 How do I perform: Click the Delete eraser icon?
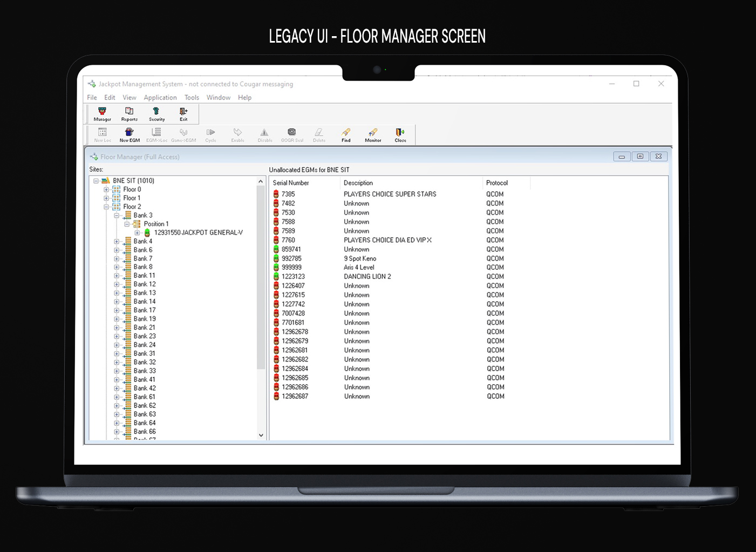pyautogui.click(x=319, y=135)
